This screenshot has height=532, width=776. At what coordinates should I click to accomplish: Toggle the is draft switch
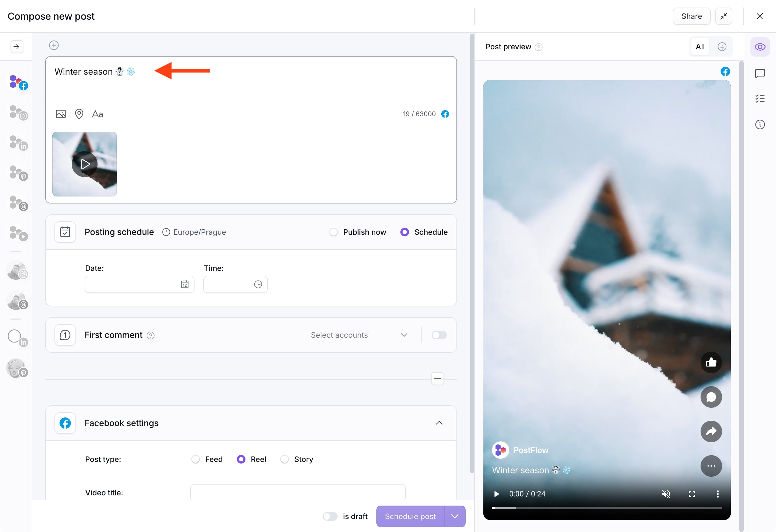coord(330,516)
